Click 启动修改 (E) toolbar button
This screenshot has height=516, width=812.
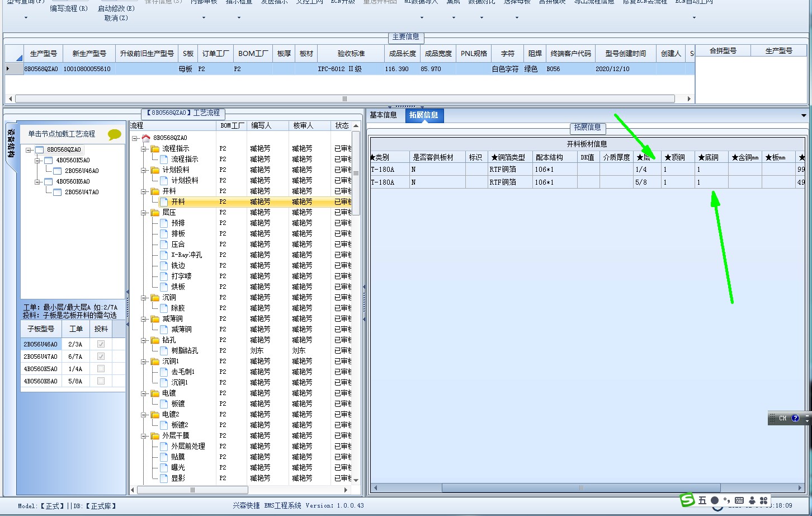coord(116,8)
